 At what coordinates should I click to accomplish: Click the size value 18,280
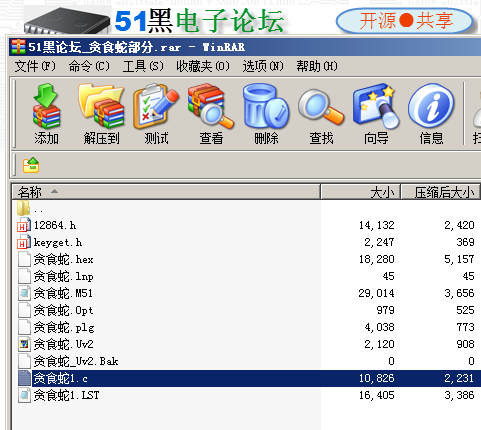click(x=377, y=259)
